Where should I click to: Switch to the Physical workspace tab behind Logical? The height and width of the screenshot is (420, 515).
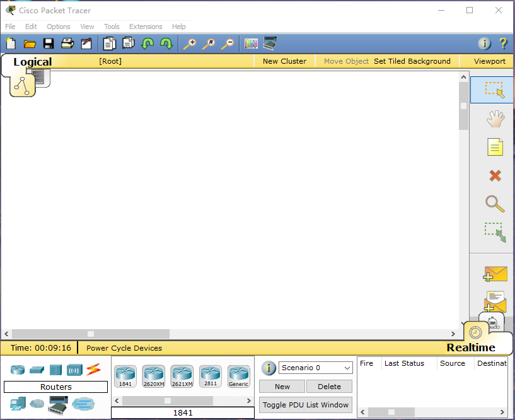click(43, 78)
